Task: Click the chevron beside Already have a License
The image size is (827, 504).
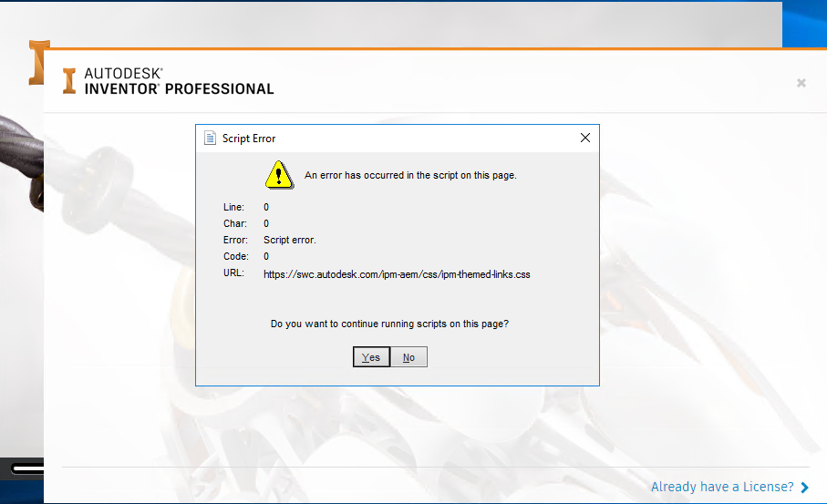Action: click(805, 487)
